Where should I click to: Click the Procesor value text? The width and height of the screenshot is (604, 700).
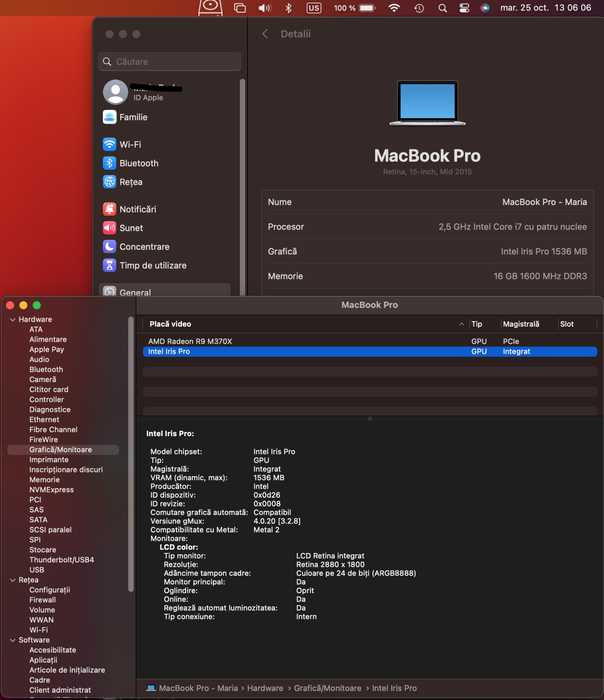tap(513, 227)
